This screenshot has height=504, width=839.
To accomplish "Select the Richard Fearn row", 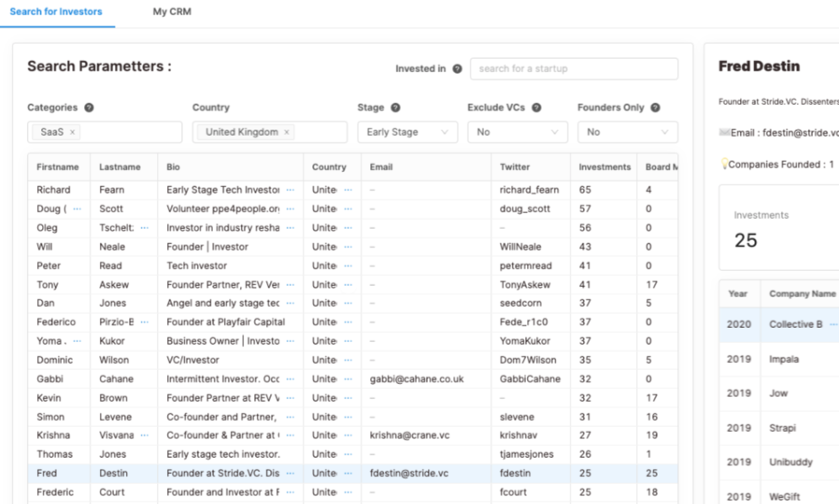I will click(352, 190).
